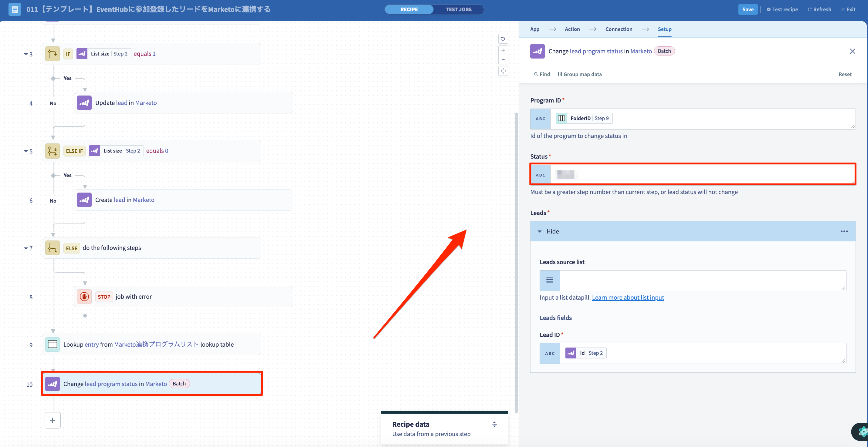Click the ELSE branch icon on step 7
Screen dimensions: 868x447
pos(52,248)
